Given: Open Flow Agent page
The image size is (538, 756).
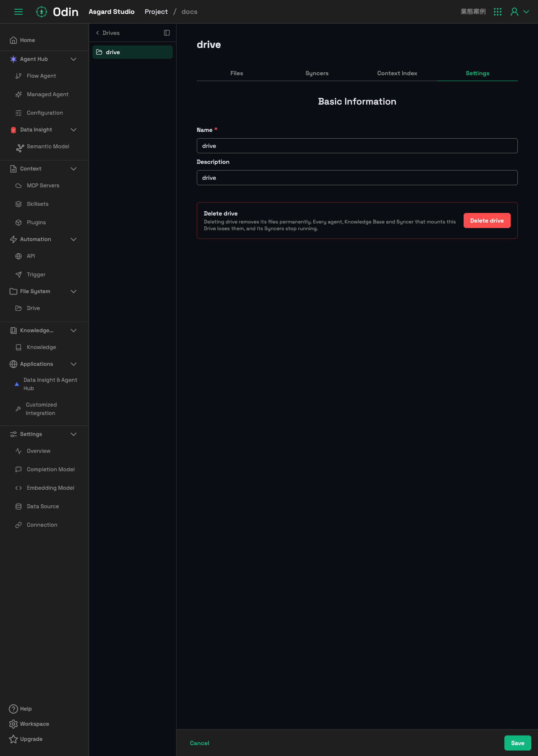Looking at the screenshot, I should tap(41, 76).
